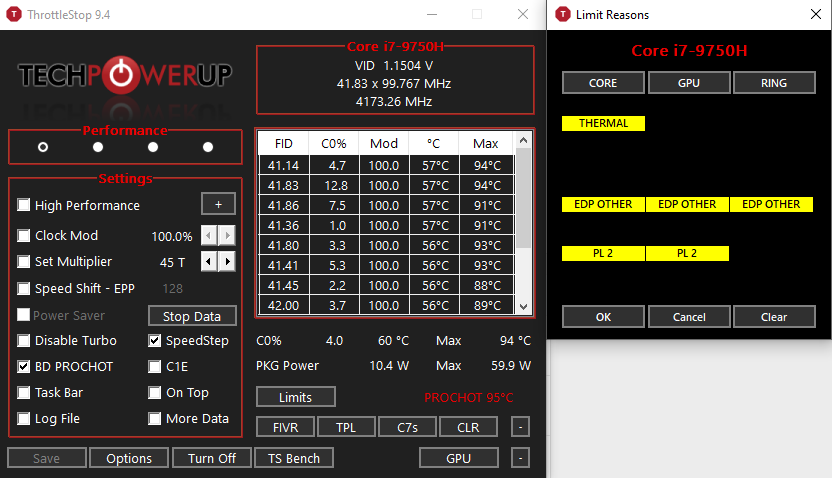The image size is (832, 478).
Task: Increase Clock Mod with right arrow
Action: coord(227,235)
